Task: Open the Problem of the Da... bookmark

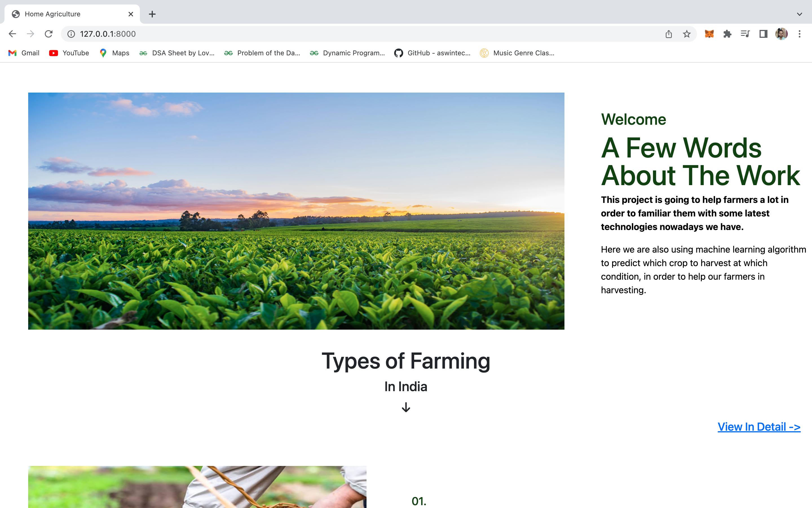Action: click(262, 53)
